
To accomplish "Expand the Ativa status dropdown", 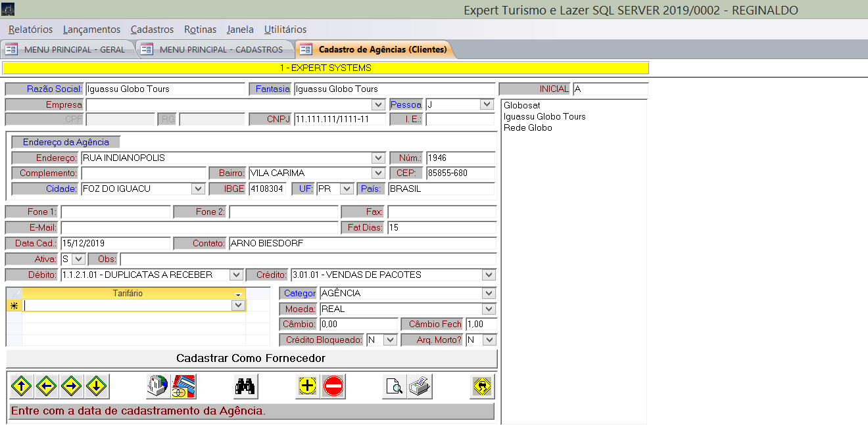I will pyautogui.click(x=78, y=259).
